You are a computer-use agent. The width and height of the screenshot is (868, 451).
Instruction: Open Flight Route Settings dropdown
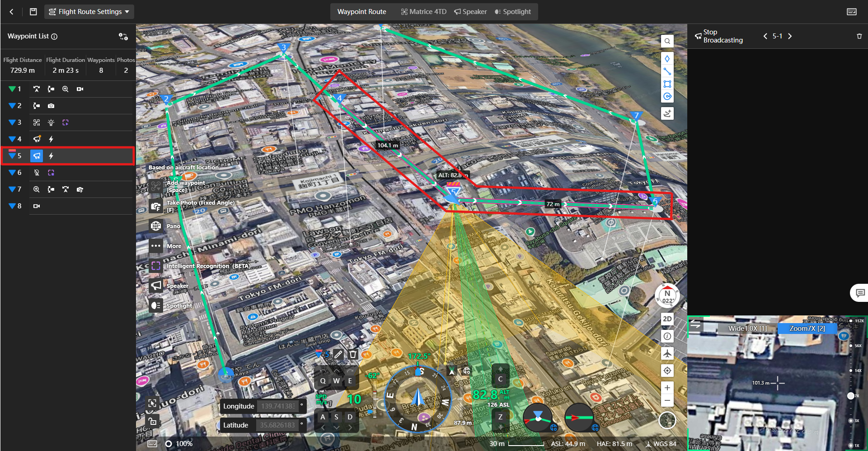click(89, 12)
